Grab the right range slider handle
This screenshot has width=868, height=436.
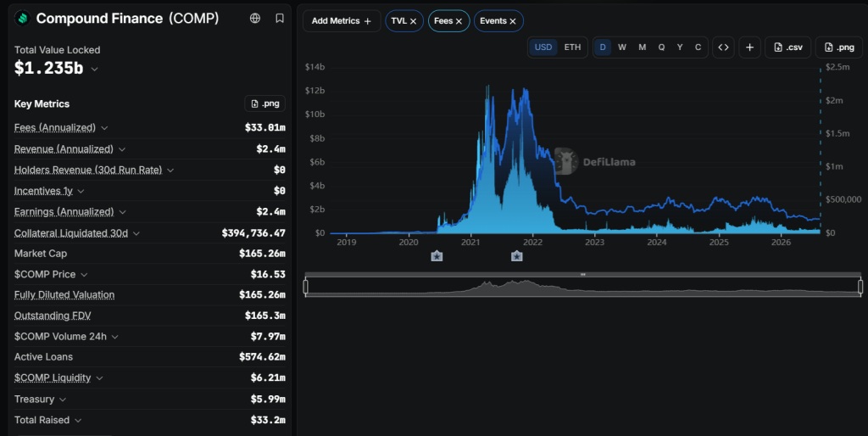click(x=860, y=287)
